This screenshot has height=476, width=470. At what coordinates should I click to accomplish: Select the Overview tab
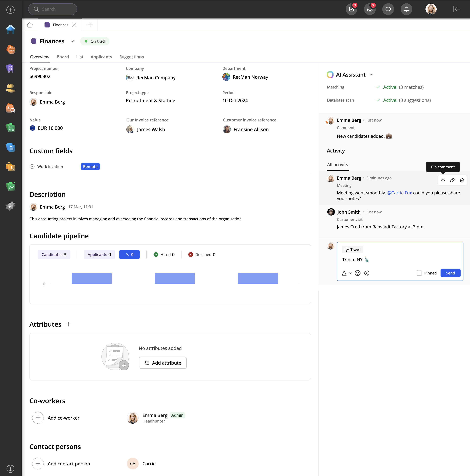click(40, 57)
